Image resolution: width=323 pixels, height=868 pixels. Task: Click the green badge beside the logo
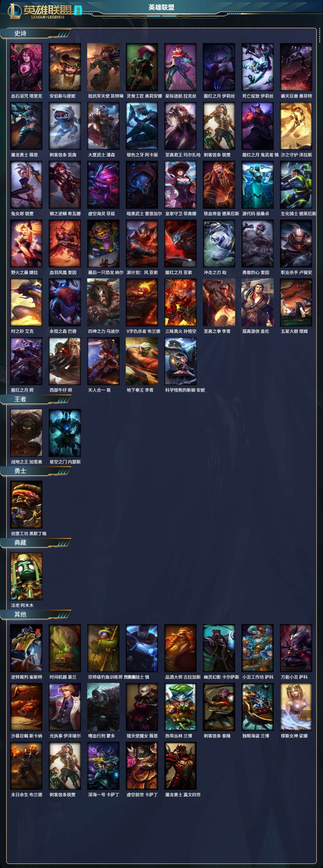pyautogui.click(x=78, y=10)
